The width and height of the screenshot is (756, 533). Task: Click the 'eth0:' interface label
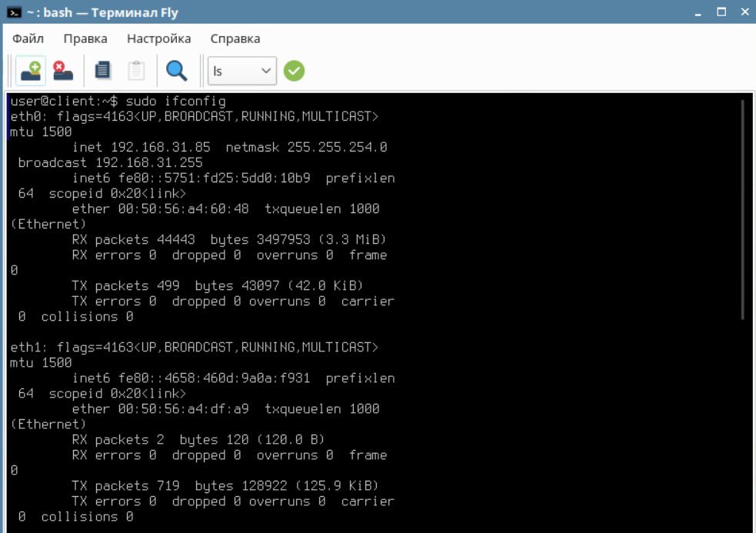pyautogui.click(x=29, y=117)
